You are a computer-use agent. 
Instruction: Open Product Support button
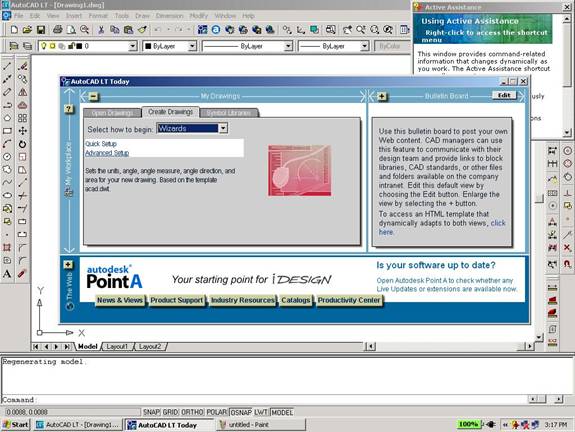[x=177, y=300]
